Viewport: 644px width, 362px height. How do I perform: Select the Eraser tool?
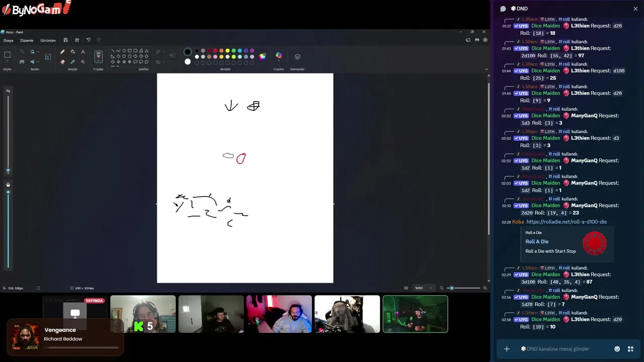tap(62, 62)
